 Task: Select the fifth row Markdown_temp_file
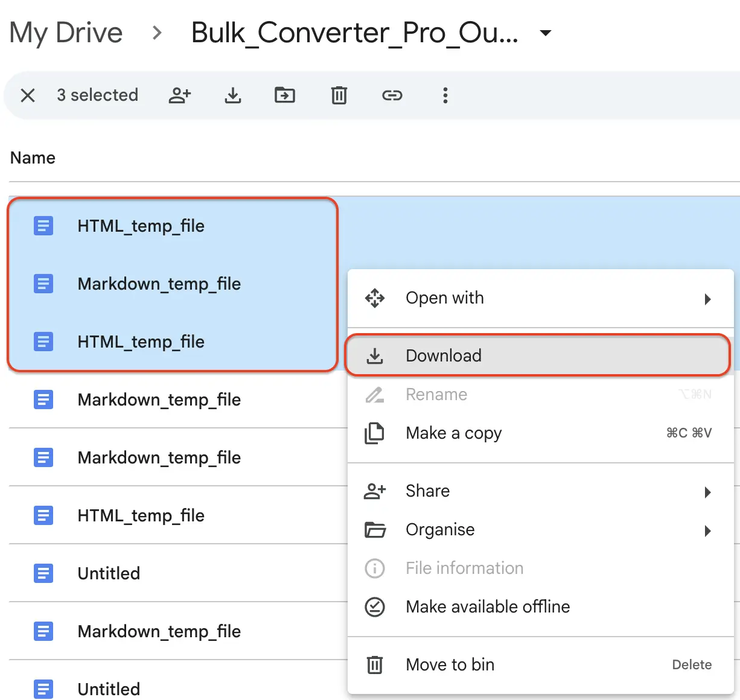coord(179,457)
